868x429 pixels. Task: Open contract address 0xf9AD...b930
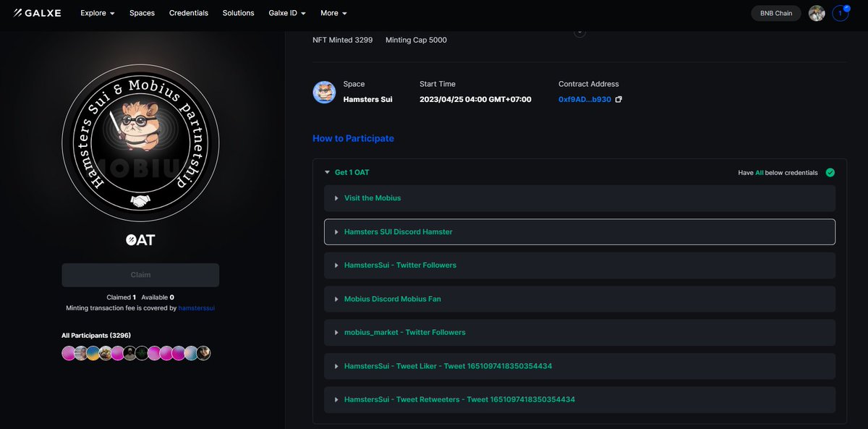click(584, 99)
